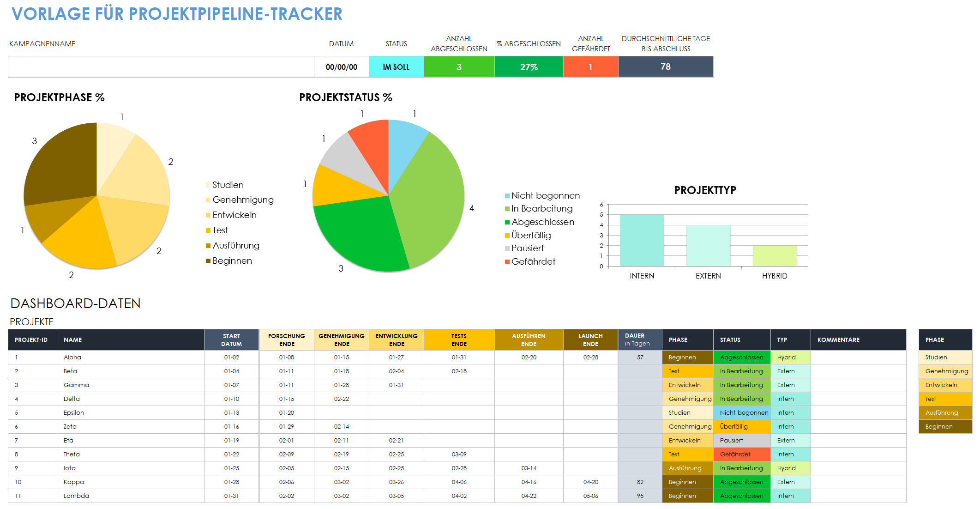The height and width of the screenshot is (509, 980).
Task: Click the Gefährdet status cell for Theta
Action: pos(742,454)
